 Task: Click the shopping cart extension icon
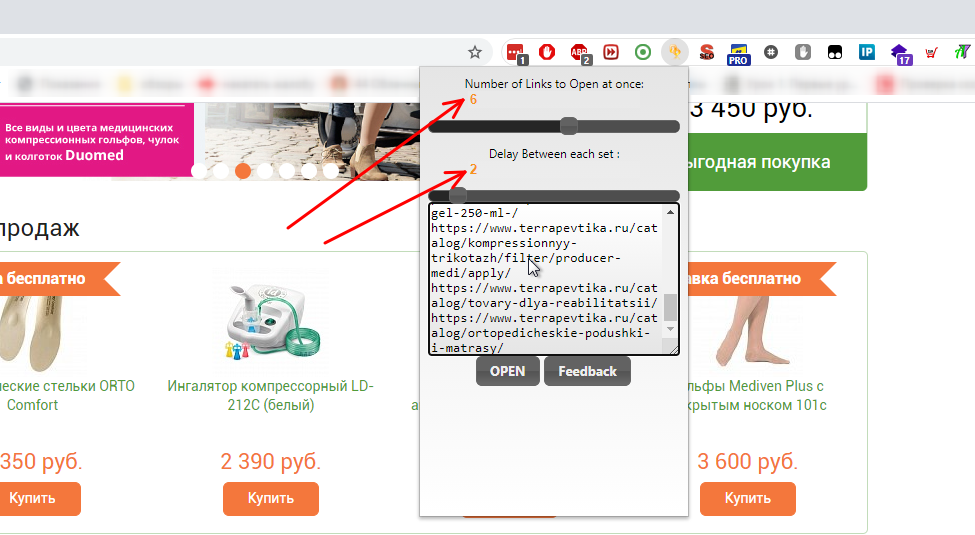point(931,52)
